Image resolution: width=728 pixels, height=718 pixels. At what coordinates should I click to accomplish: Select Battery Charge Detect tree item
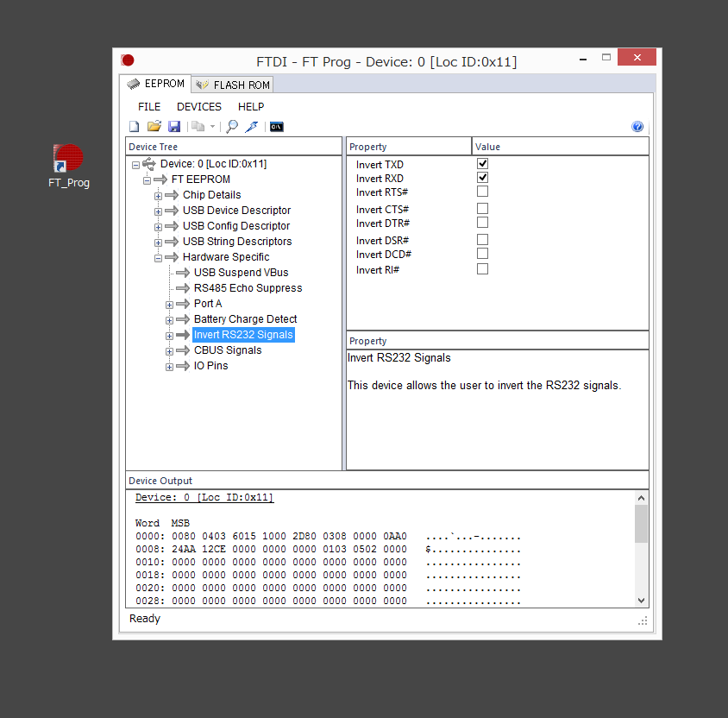tap(245, 319)
